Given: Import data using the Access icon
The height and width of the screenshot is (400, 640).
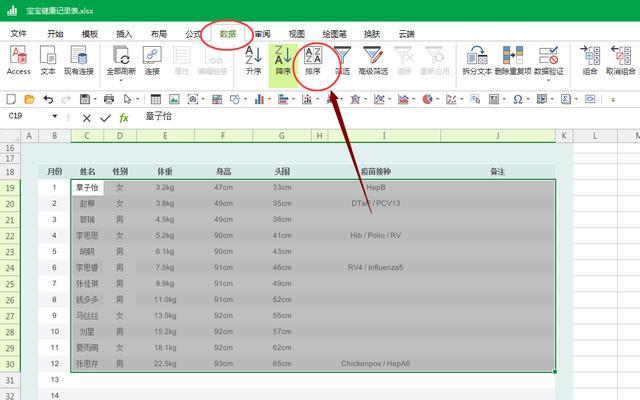Looking at the screenshot, I should point(18,60).
